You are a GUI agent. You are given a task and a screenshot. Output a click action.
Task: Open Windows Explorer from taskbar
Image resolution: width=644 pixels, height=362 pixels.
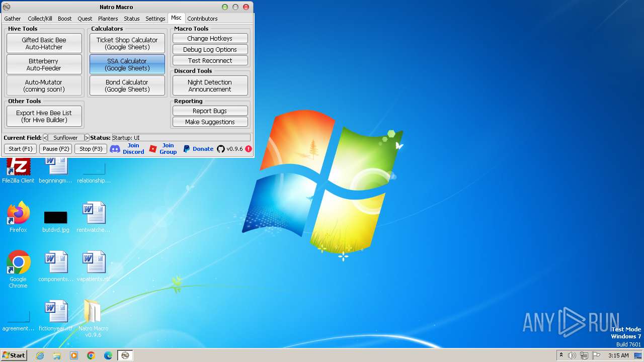pyautogui.click(x=57, y=355)
